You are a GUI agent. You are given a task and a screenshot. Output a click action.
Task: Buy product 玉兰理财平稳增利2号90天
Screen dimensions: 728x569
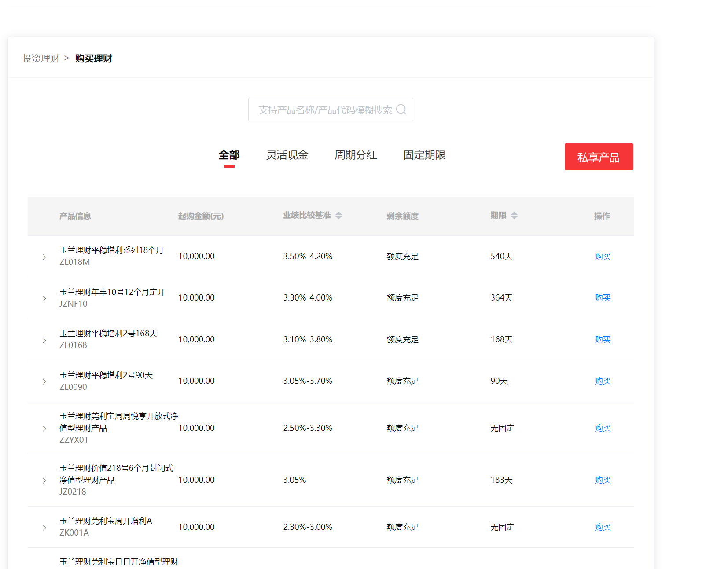click(x=603, y=381)
